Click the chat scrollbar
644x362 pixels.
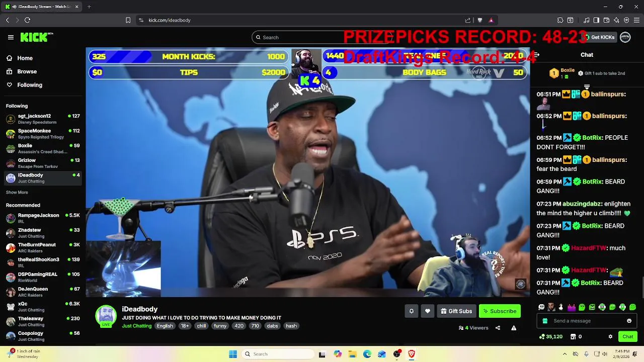(x=642, y=287)
